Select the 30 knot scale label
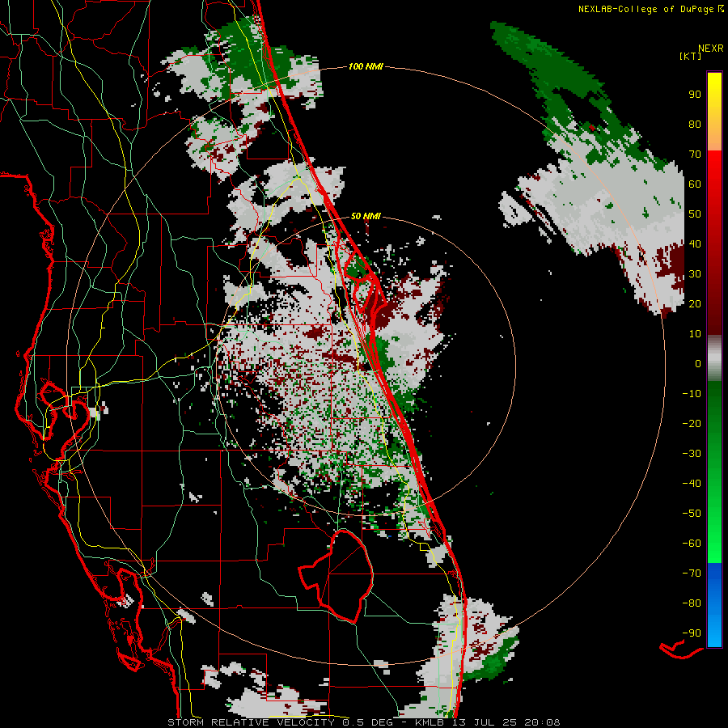 [x=695, y=274]
